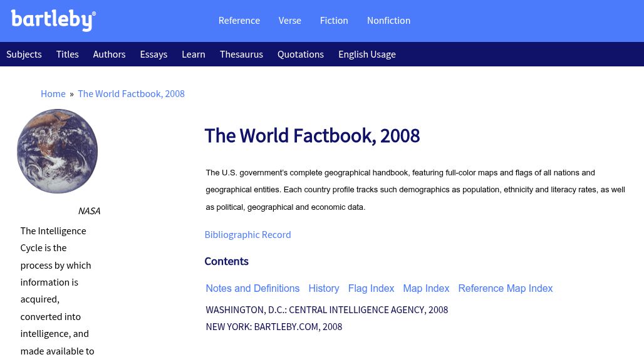The width and height of the screenshot is (644, 362).
Task: Browse Subjects in the navigation bar
Action: tap(24, 54)
